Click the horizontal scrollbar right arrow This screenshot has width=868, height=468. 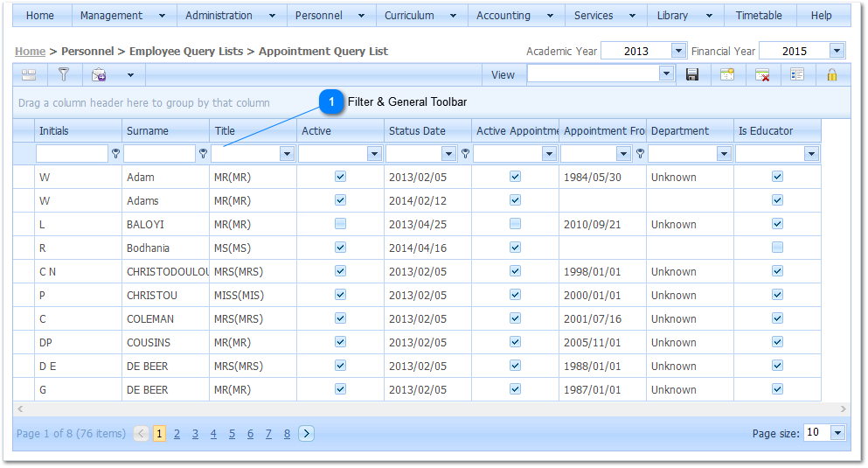(x=843, y=409)
